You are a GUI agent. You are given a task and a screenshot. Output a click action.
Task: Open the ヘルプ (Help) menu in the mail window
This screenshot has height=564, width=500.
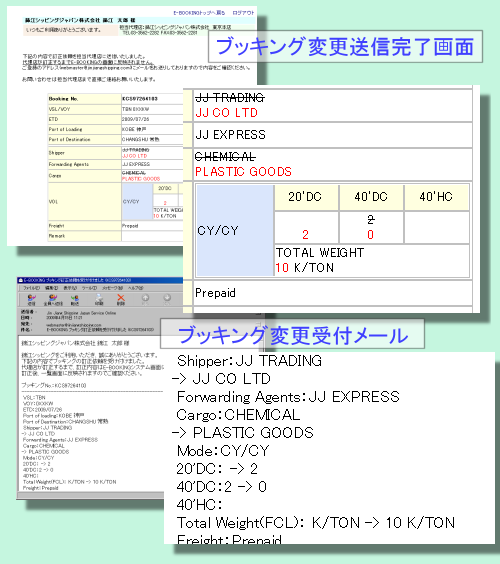point(136,288)
